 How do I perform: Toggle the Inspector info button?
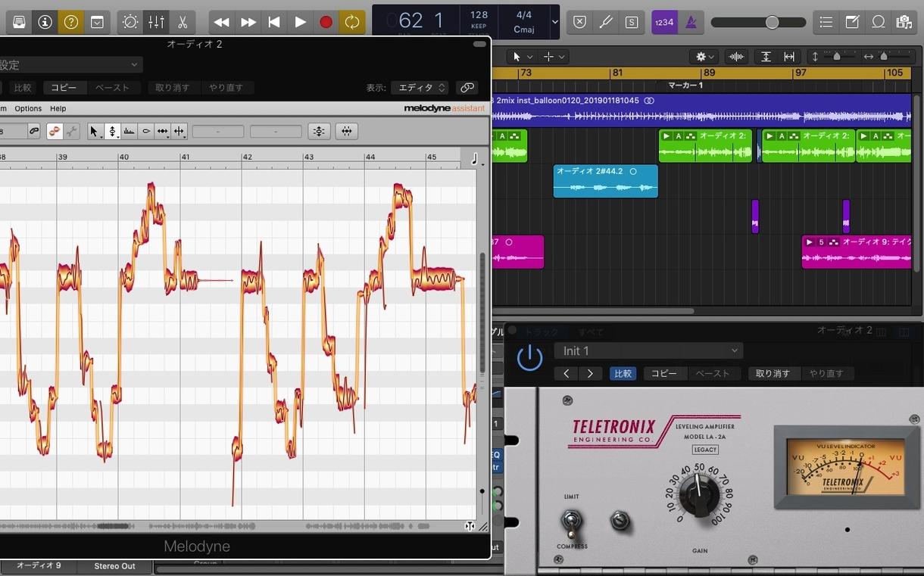point(45,22)
